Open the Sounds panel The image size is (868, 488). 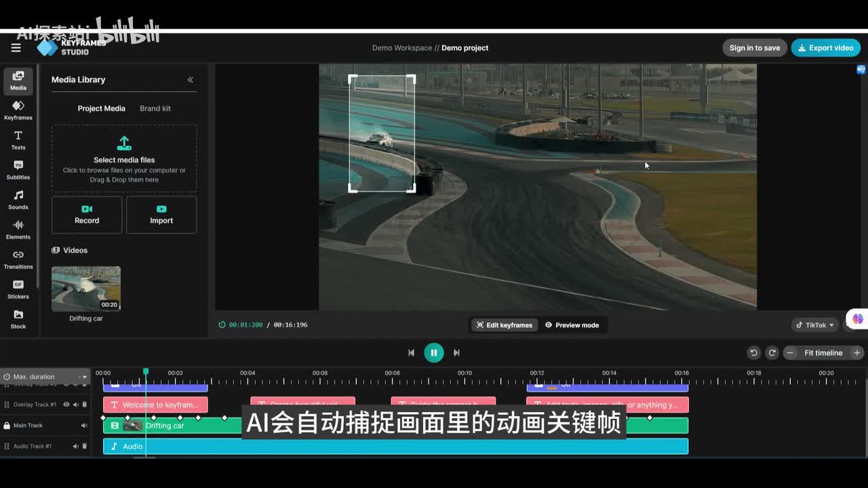18,200
